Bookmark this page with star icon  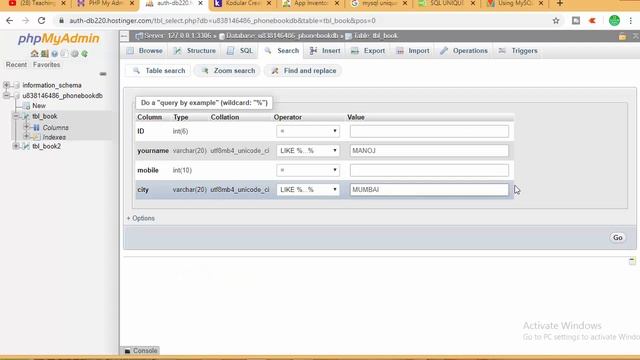tap(556, 20)
